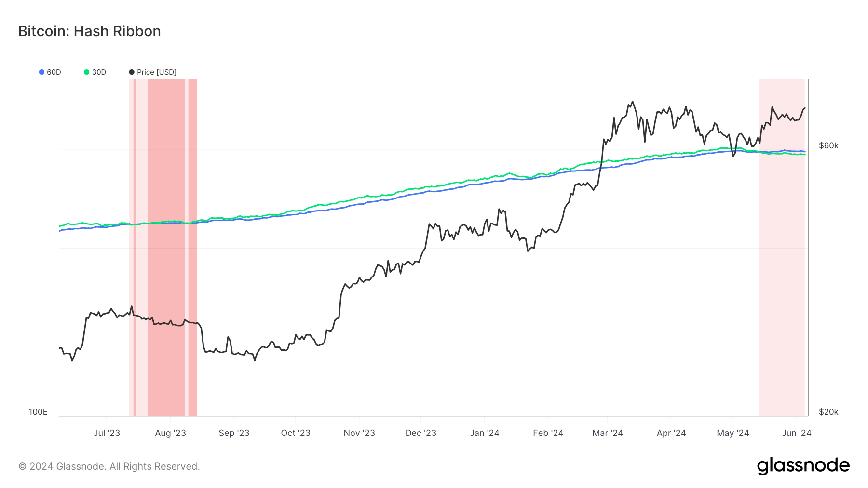Select the Jun '24 axis label
This screenshot has height=488, width=868.
pos(796,433)
